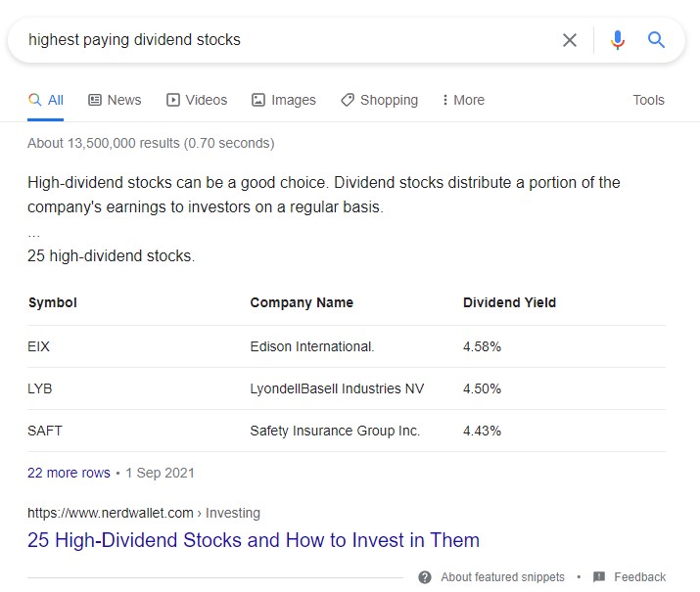This screenshot has height=592, width=700.
Task: Click the feedback flag icon
Action: point(598,576)
